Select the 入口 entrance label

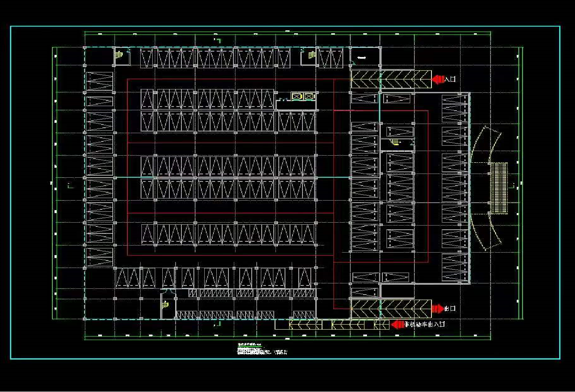click(x=450, y=79)
